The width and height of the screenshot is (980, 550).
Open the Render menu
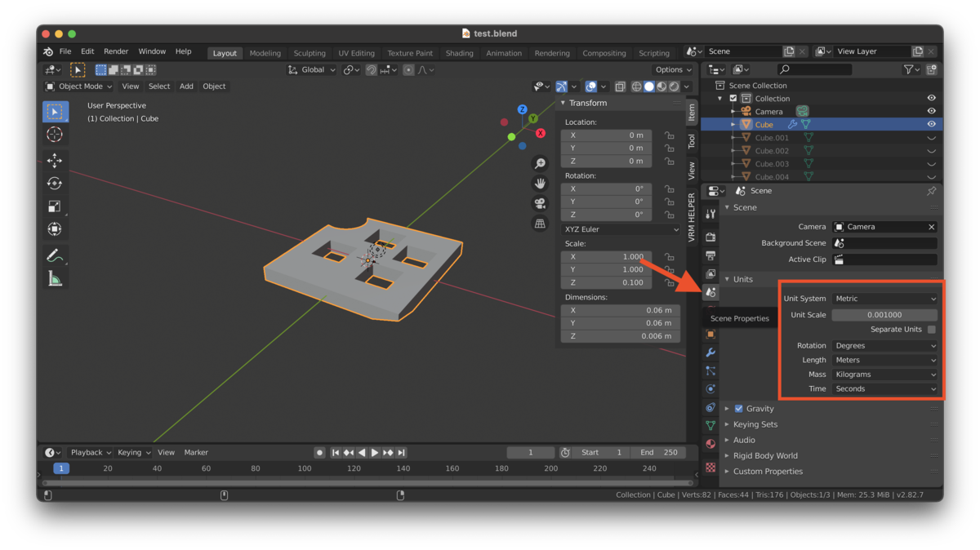point(116,51)
